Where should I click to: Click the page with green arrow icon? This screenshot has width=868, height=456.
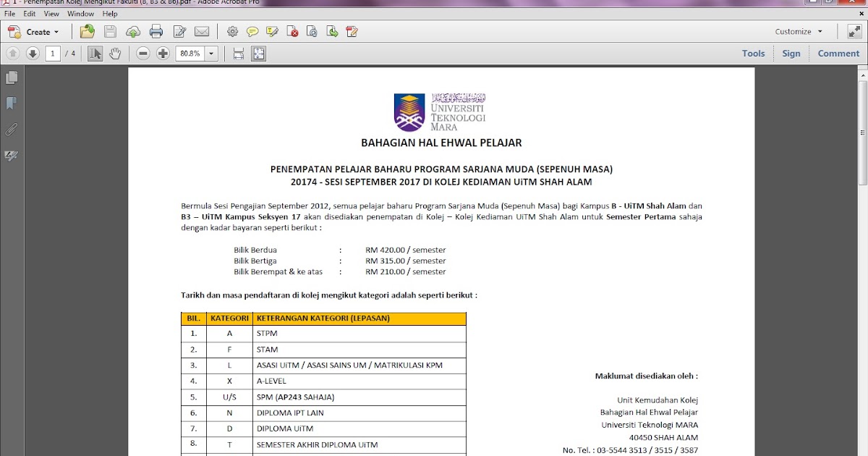click(332, 32)
